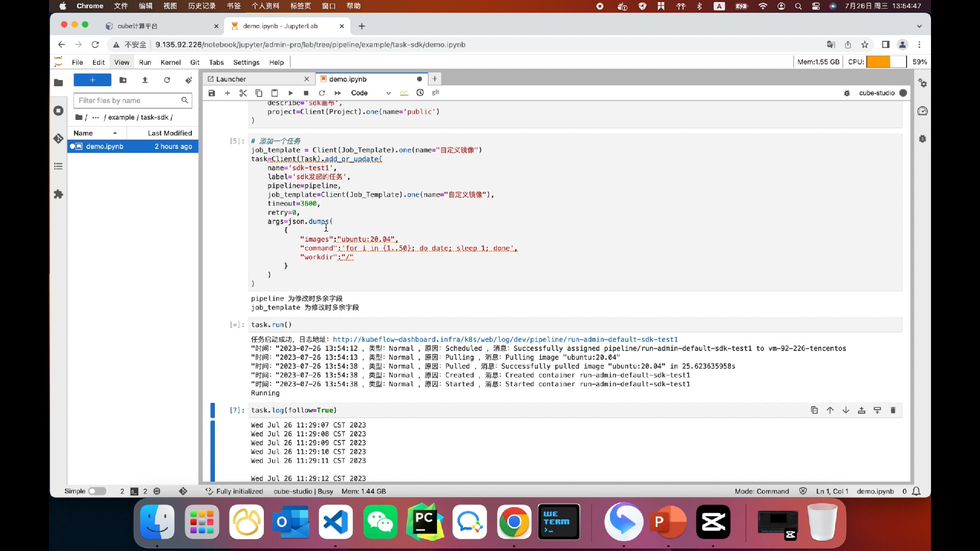Run the selected cell with the play icon

coord(290,93)
